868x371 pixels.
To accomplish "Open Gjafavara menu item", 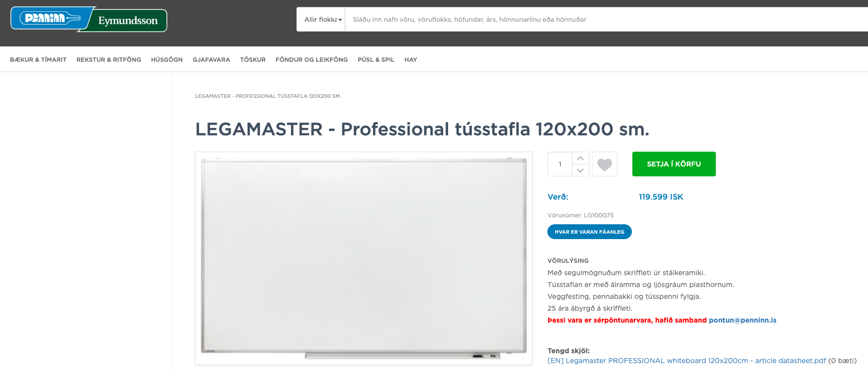I will click(211, 59).
